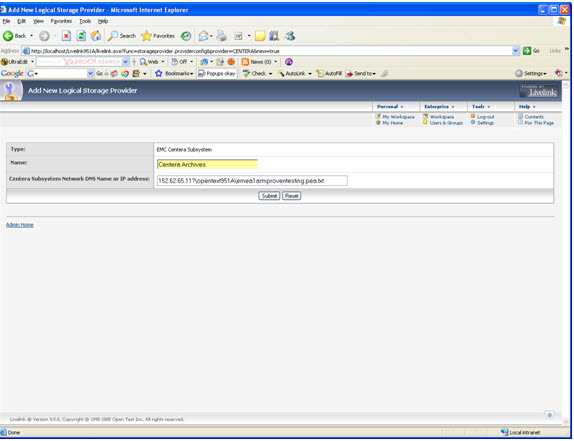
Task: Open the Contents help link
Action: pyautogui.click(x=534, y=117)
